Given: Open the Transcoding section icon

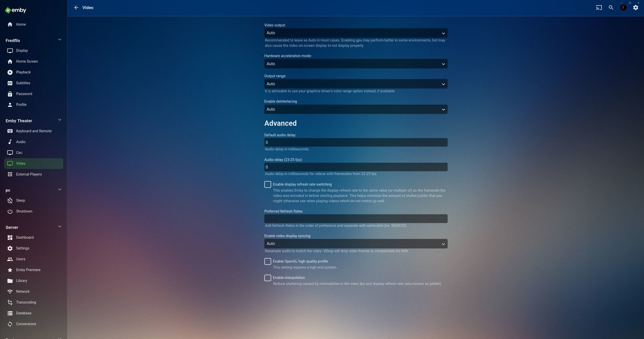Looking at the screenshot, I should point(9,302).
